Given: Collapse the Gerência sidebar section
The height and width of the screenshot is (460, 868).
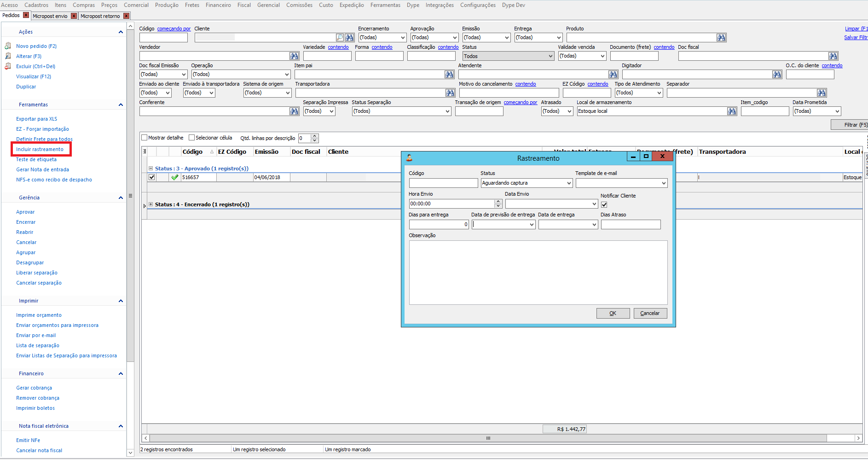Looking at the screenshot, I should (121, 198).
